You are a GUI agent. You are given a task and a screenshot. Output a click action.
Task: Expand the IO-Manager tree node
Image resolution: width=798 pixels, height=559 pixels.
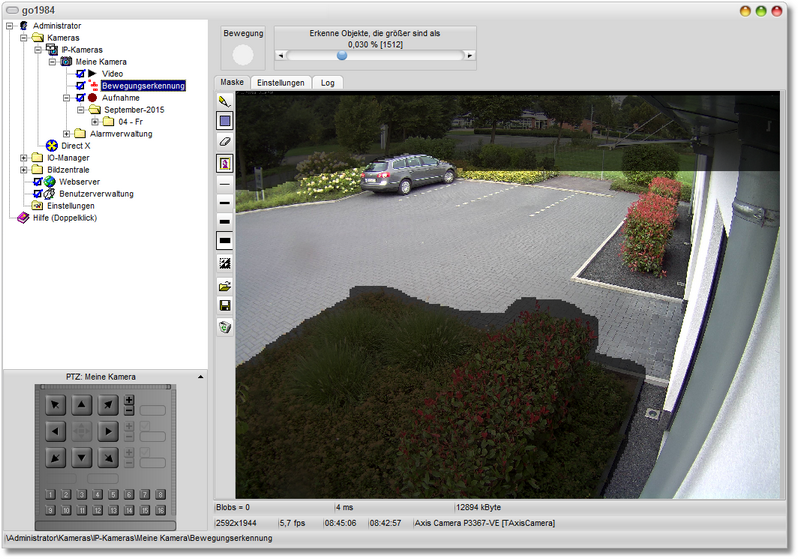(24, 158)
